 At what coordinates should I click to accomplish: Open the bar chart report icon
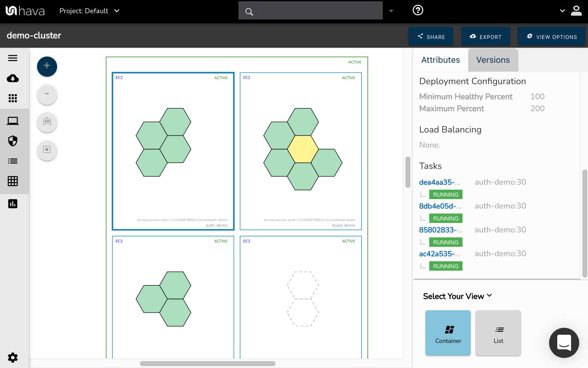(x=13, y=204)
